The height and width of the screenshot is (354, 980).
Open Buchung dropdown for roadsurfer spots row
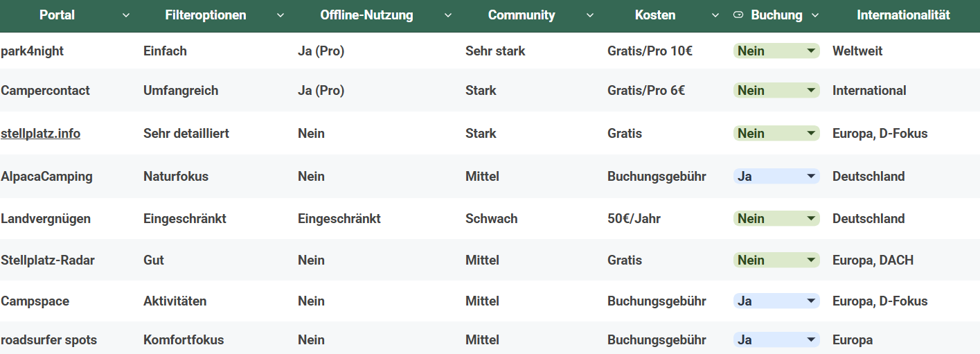click(811, 340)
